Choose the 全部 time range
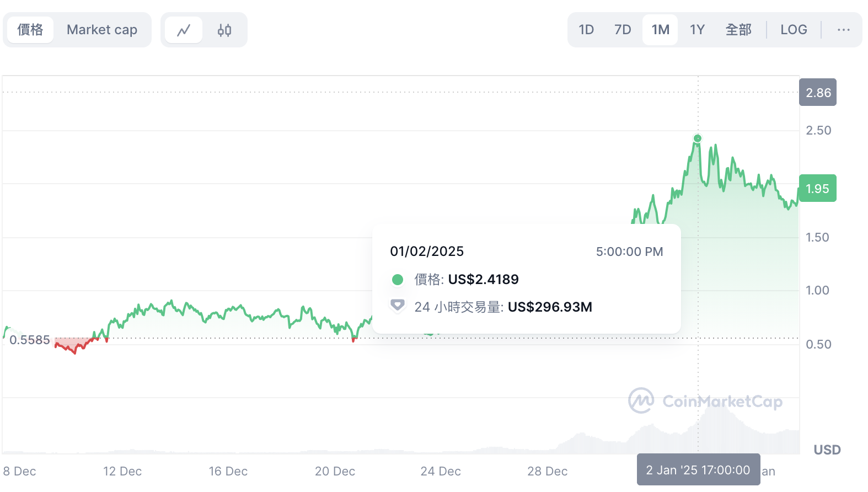Screen dimensions: 868x492 click(x=738, y=30)
